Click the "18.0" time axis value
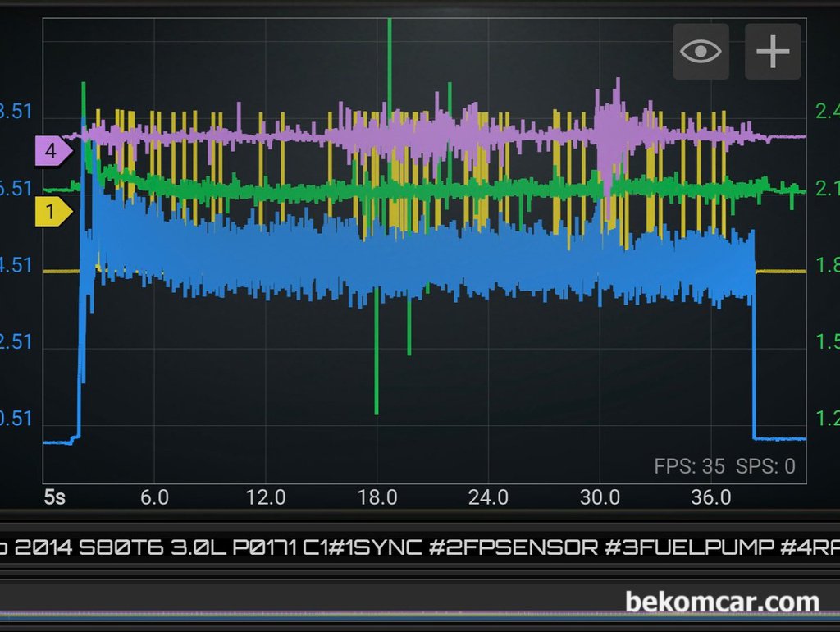Screen dimensions: 840x632 377,497
